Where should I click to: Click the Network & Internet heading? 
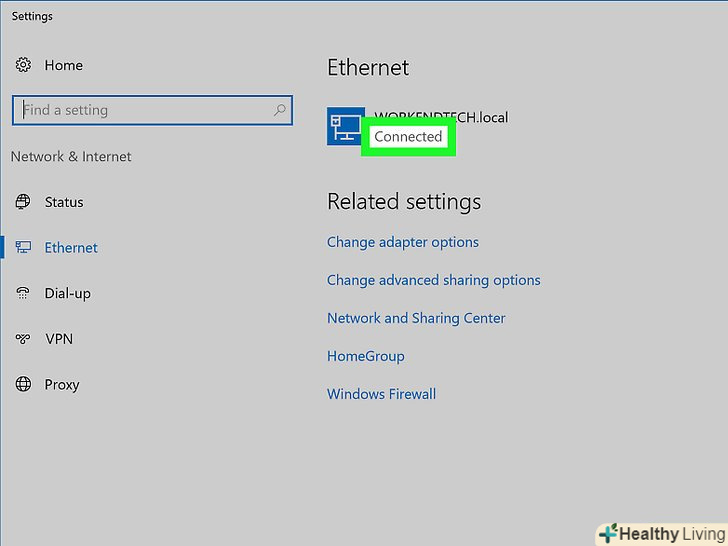pyautogui.click(x=71, y=157)
